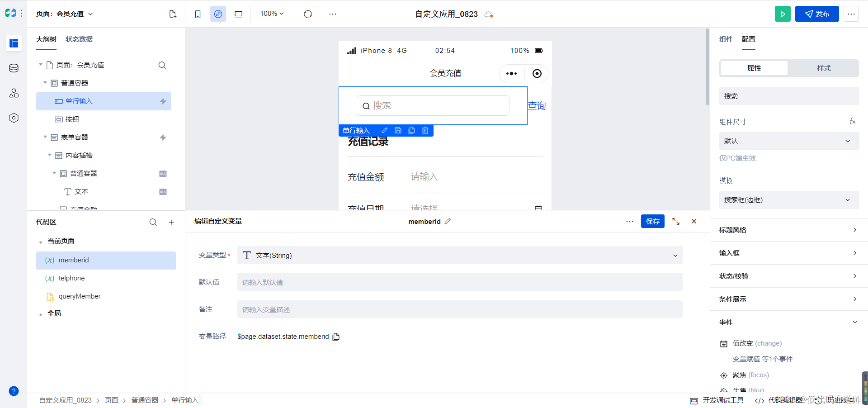Search in the code area

pos(153,222)
